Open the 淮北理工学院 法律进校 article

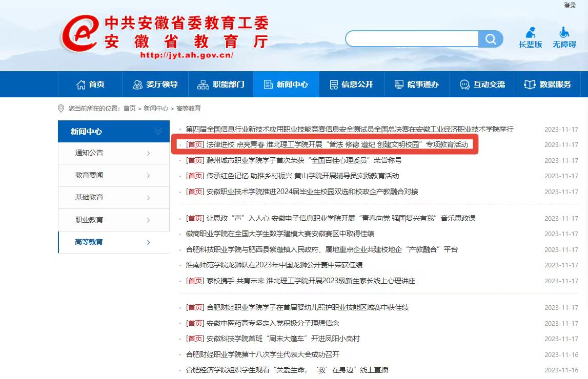click(337, 145)
